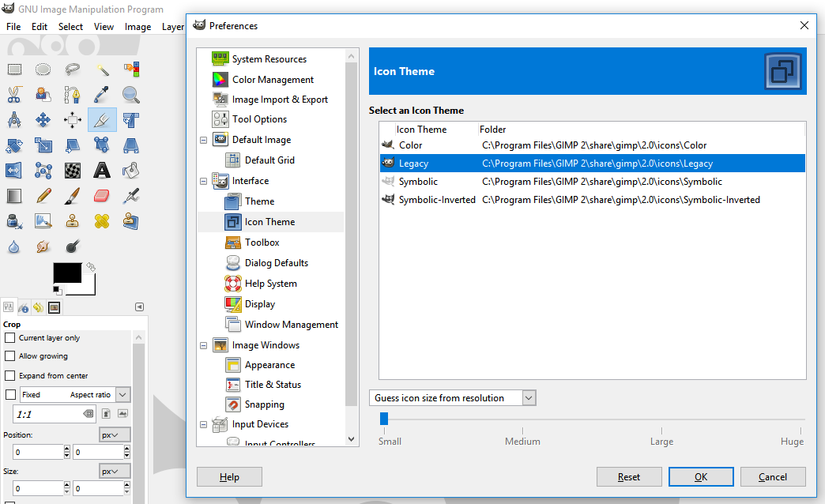
Task: Select the Flip tool
Action: point(14,171)
